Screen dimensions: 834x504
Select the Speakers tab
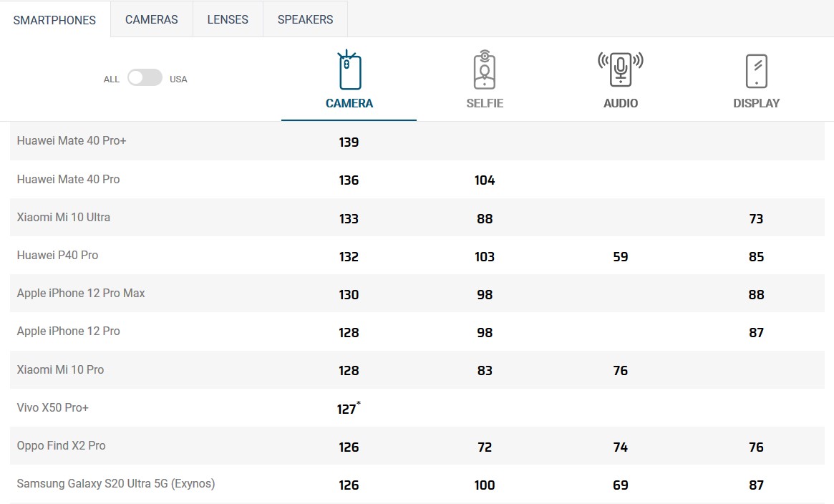[305, 20]
